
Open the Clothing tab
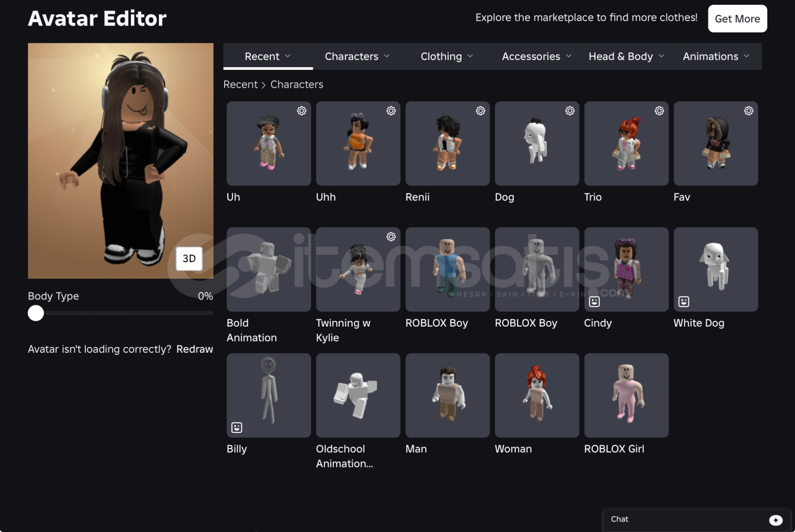pos(447,56)
